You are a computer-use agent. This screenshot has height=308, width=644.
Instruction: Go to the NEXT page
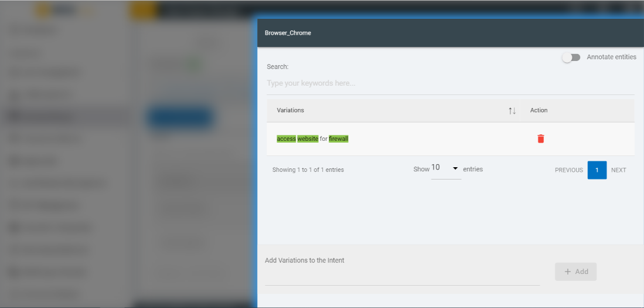coord(619,170)
